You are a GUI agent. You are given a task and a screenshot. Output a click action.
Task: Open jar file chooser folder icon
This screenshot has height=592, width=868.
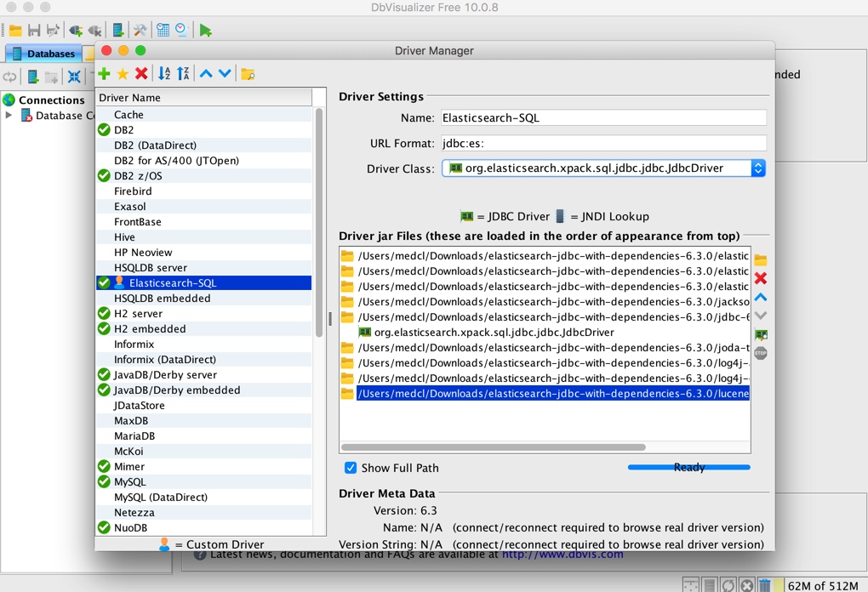tap(761, 260)
